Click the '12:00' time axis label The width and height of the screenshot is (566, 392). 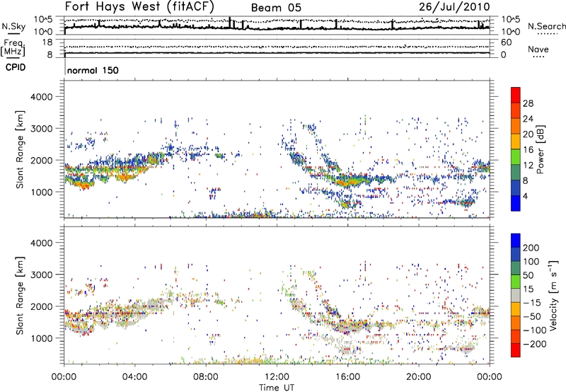[x=277, y=377]
